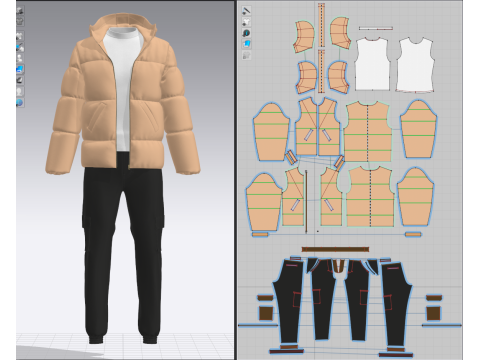Select the lower-left blue-outlined hood pattern piece

pyautogui.click(x=306, y=77)
